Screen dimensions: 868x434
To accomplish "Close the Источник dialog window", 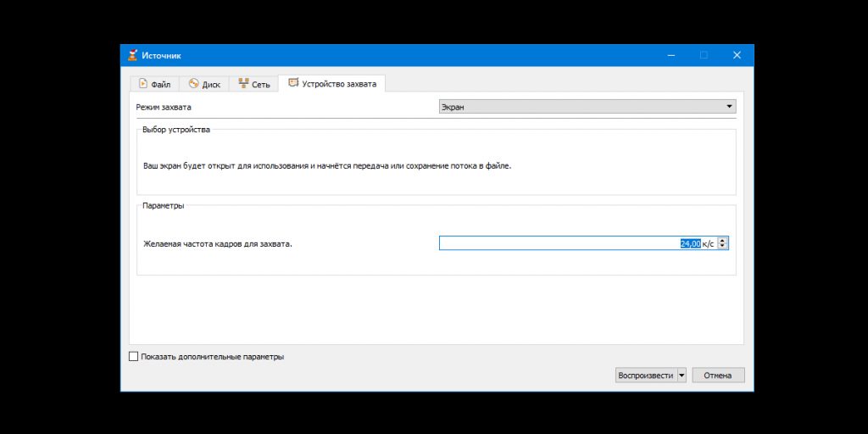I will click(737, 55).
